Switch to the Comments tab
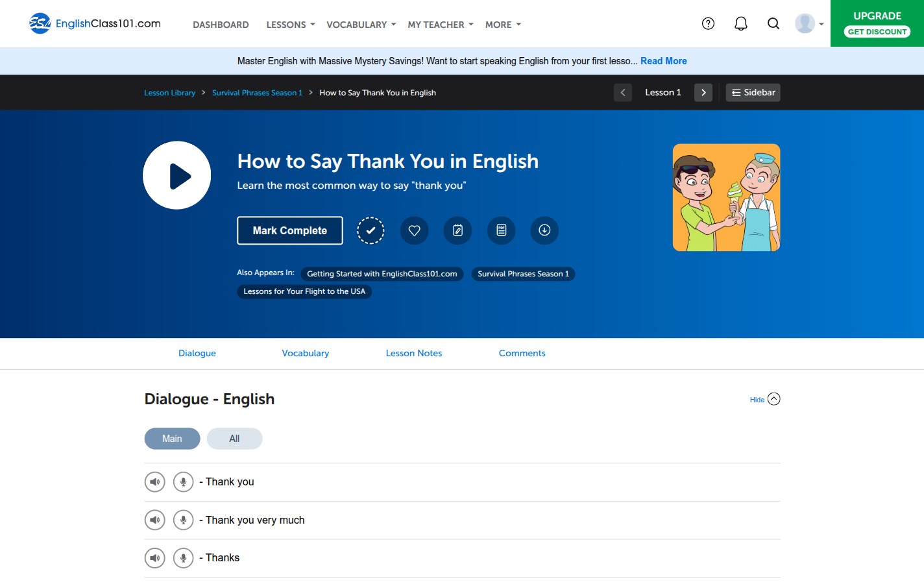This screenshot has width=924, height=584. point(522,353)
